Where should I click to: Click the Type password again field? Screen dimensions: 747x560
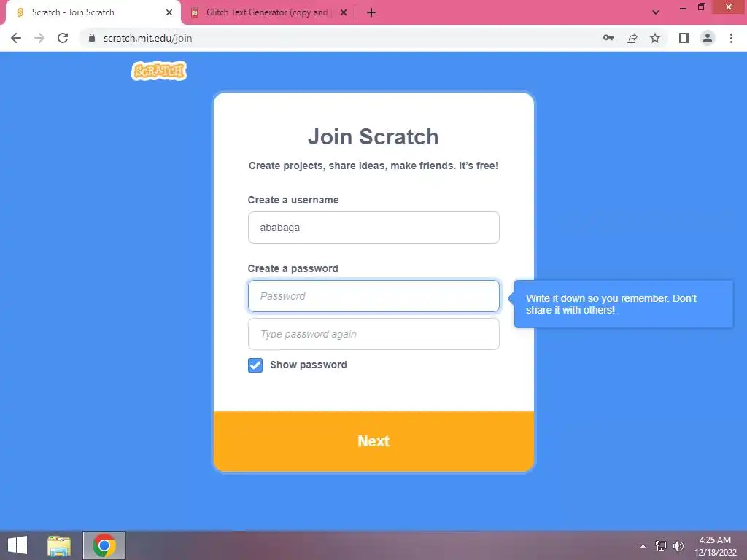[373, 334]
